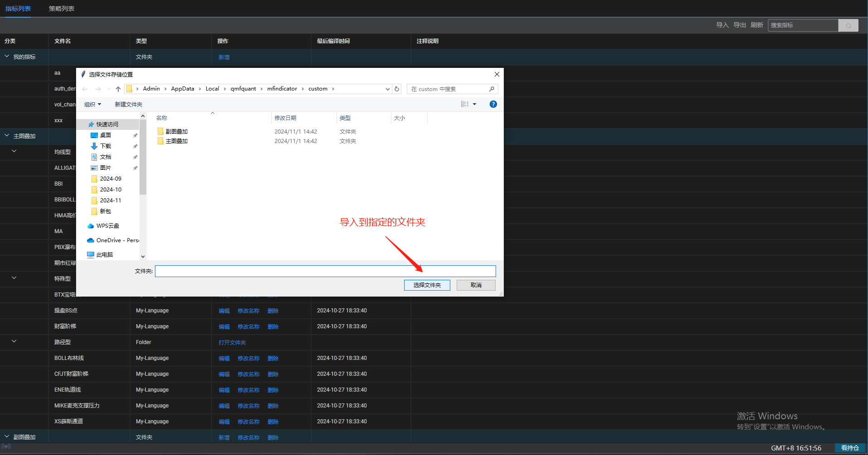Click the back arrow in file dialog
Screen dimensions: 868x455
coord(85,89)
